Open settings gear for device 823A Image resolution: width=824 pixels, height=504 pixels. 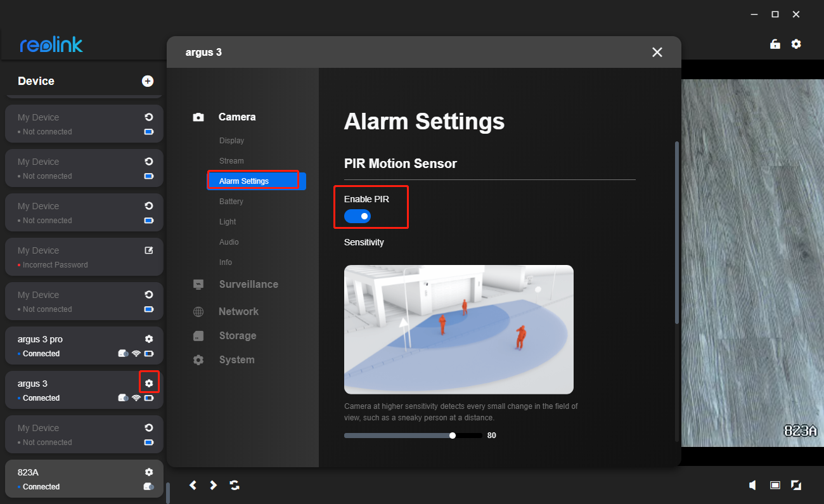(x=149, y=472)
